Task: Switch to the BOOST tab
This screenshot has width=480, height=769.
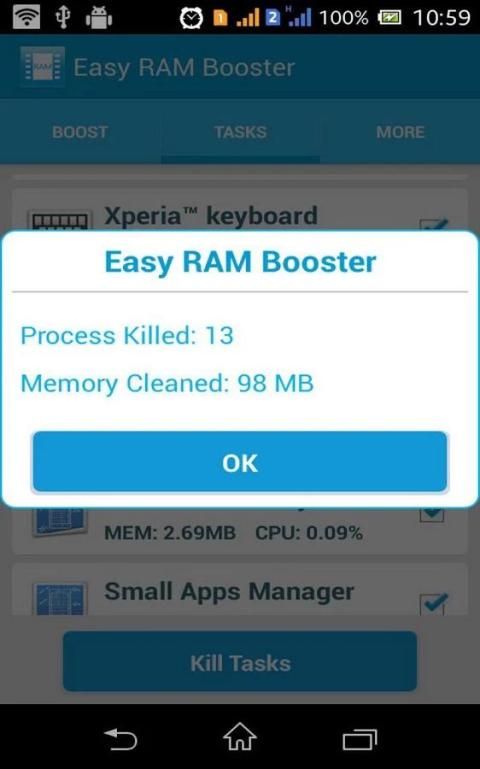Action: [80, 132]
